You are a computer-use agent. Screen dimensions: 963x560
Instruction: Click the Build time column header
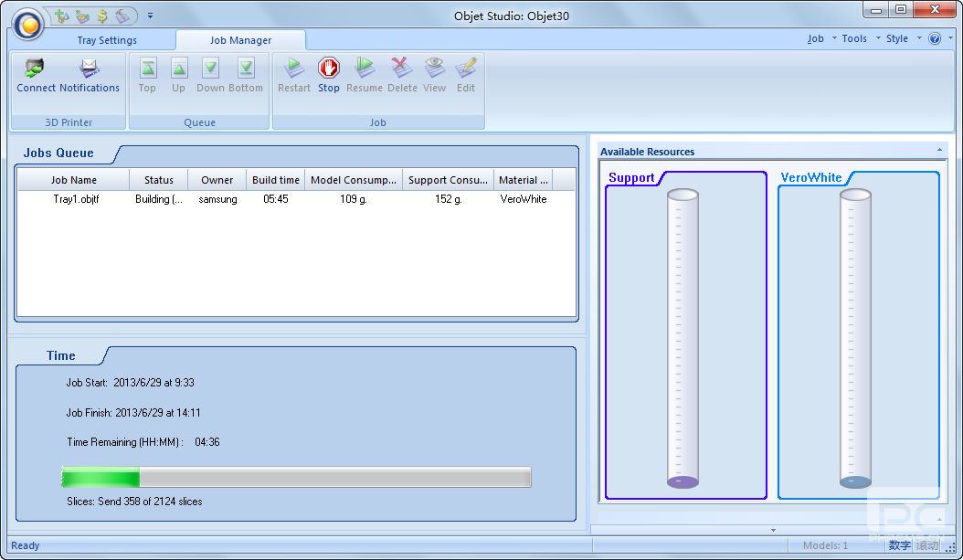(276, 180)
